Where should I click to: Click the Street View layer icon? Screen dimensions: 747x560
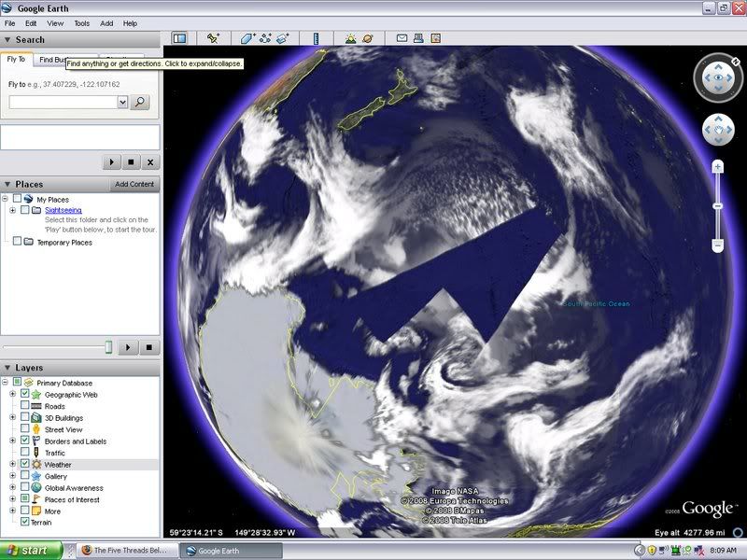[x=36, y=429]
